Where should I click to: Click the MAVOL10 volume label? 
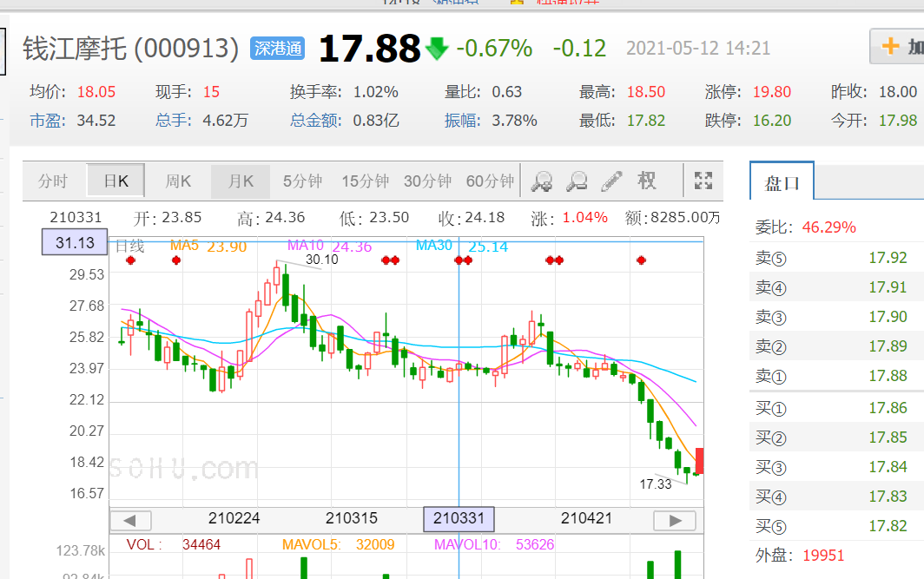[x=467, y=545]
